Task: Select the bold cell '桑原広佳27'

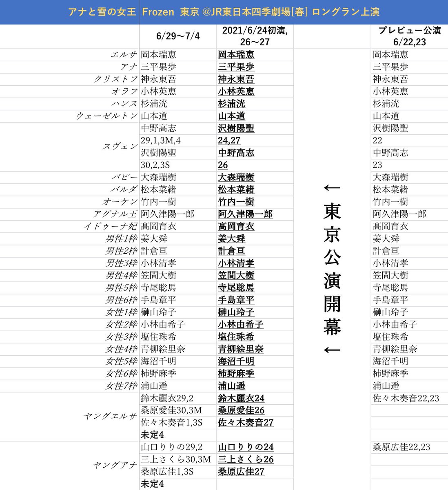Action: pyautogui.click(x=255, y=472)
